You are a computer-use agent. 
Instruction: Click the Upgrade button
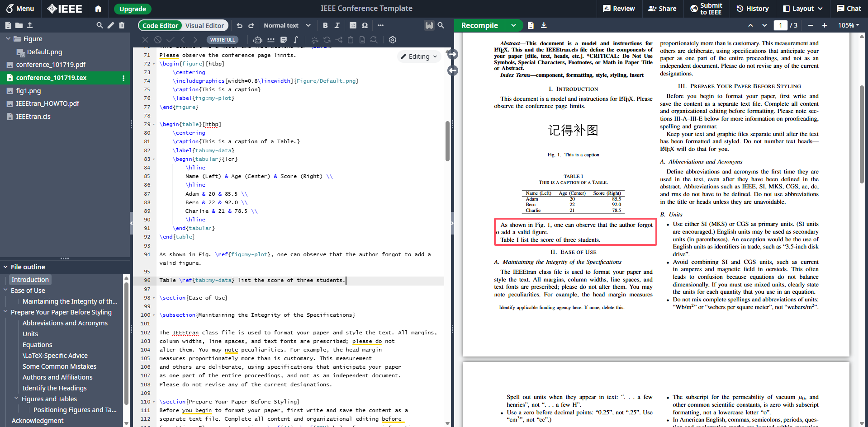pyautogui.click(x=132, y=9)
